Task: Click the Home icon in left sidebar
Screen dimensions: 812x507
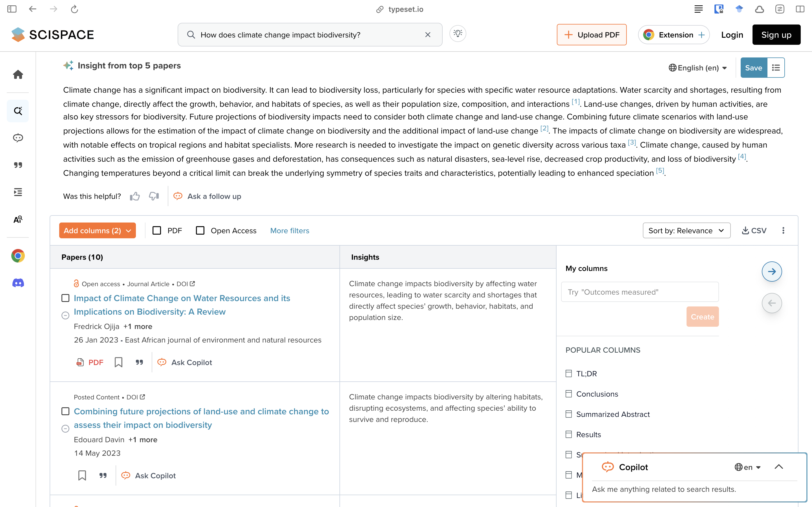Action: click(x=18, y=74)
